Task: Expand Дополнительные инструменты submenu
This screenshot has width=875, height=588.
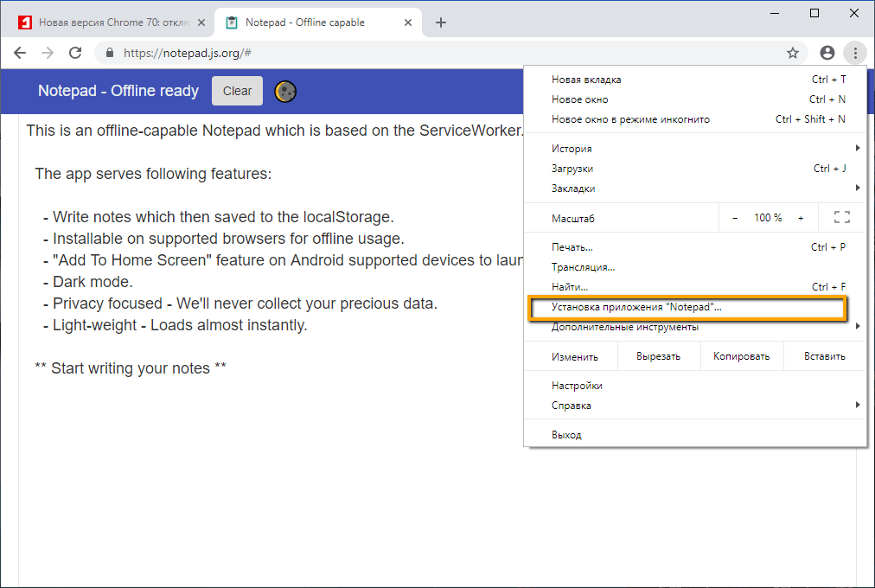Action: (x=695, y=327)
